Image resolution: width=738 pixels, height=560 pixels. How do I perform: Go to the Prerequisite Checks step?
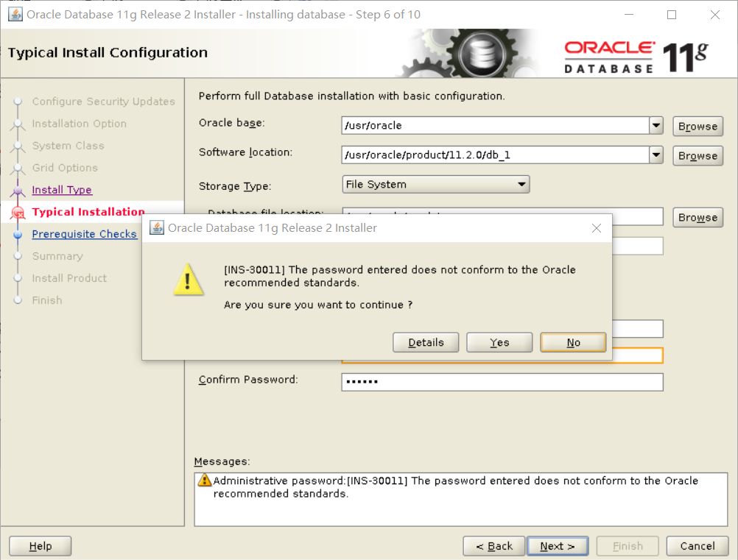point(84,234)
